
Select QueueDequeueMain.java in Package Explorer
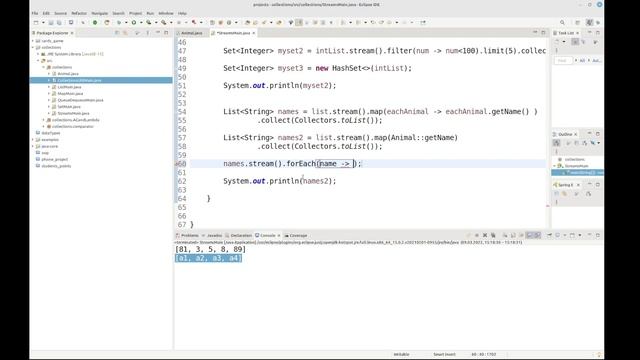80,100
